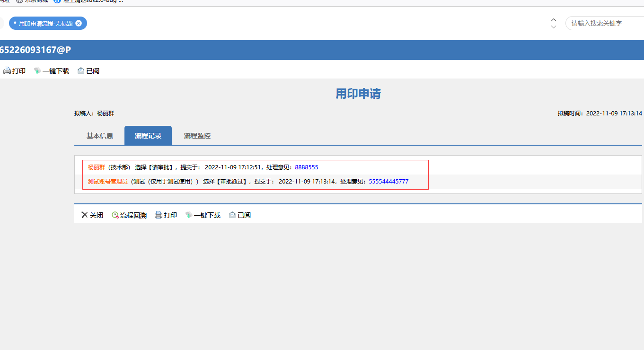This screenshot has width=644, height=350.
Task: Click the 拟稿人：杨丽群 text
Action: (x=94, y=114)
